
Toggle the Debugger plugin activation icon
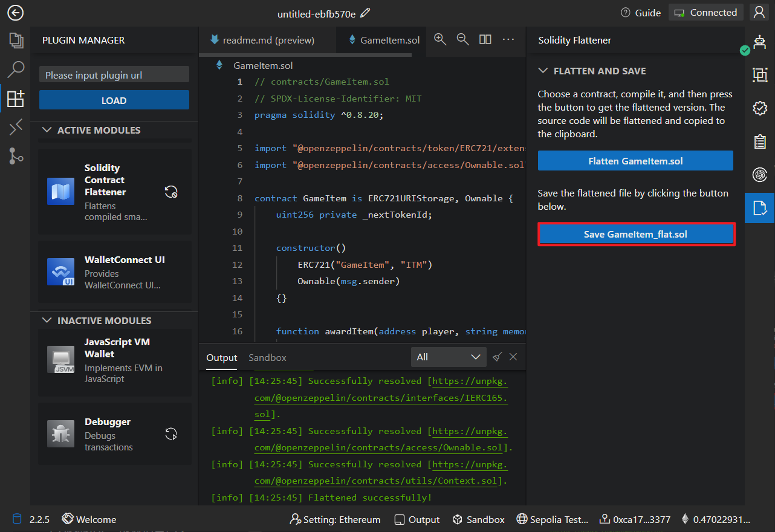171,434
